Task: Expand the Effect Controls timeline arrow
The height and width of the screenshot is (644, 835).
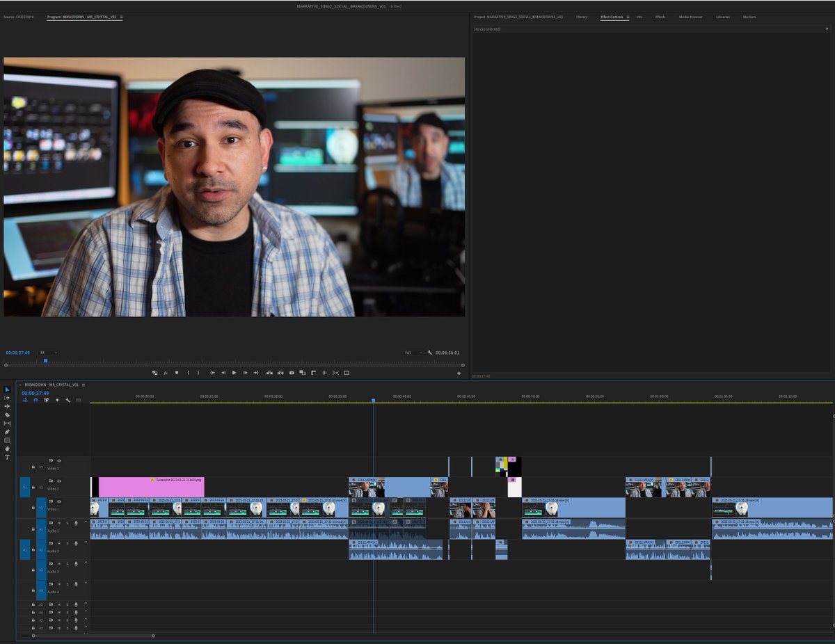Action: [x=827, y=29]
